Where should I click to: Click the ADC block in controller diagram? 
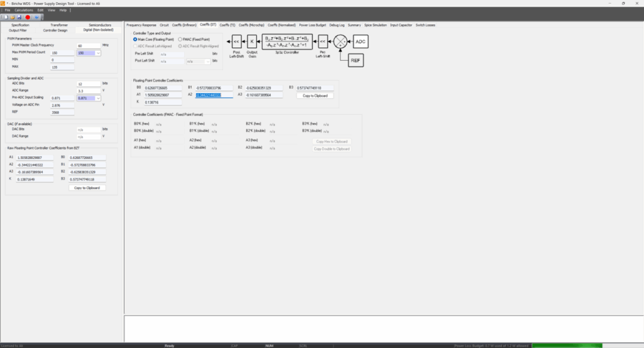360,41
